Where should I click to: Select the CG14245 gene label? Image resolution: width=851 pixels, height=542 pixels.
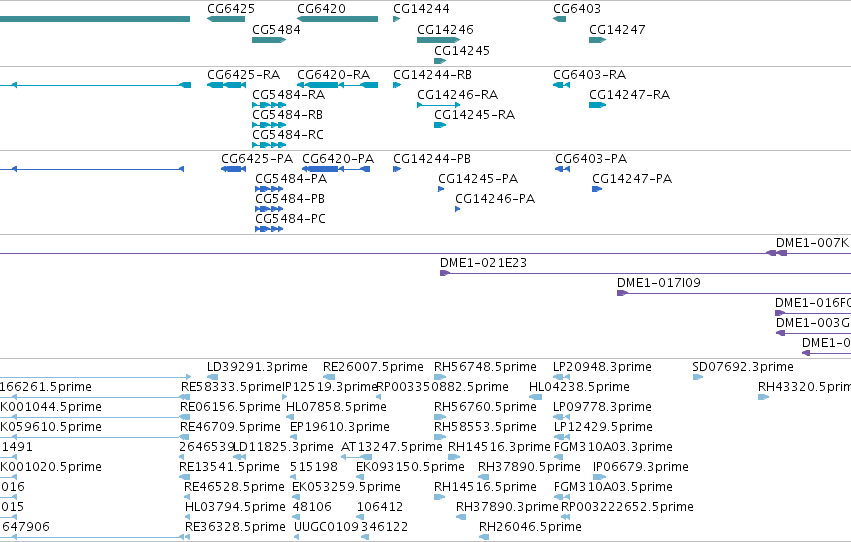pyautogui.click(x=462, y=51)
